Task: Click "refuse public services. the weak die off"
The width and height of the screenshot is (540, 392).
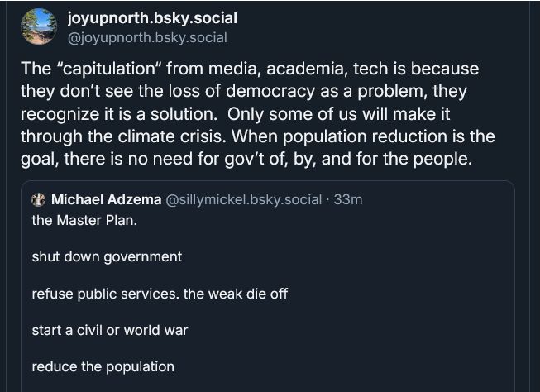Action: [160, 294]
